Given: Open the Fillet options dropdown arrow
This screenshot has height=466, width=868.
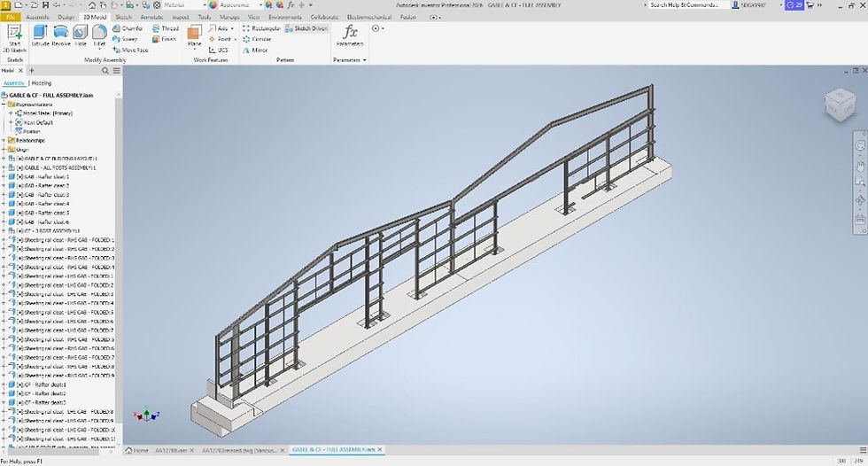Looking at the screenshot, I should pyautogui.click(x=99, y=50).
